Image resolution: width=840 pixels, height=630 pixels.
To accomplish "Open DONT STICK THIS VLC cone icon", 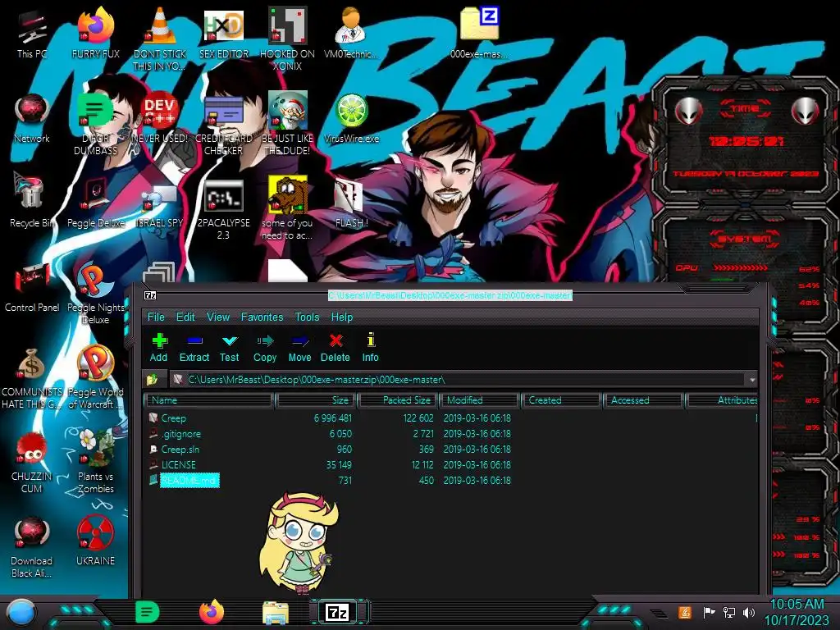I will pyautogui.click(x=160, y=25).
